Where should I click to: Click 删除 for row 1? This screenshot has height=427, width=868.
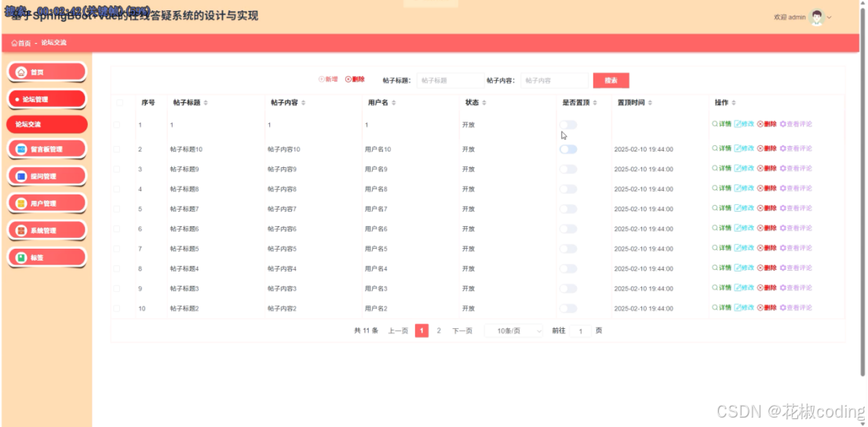pos(767,124)
